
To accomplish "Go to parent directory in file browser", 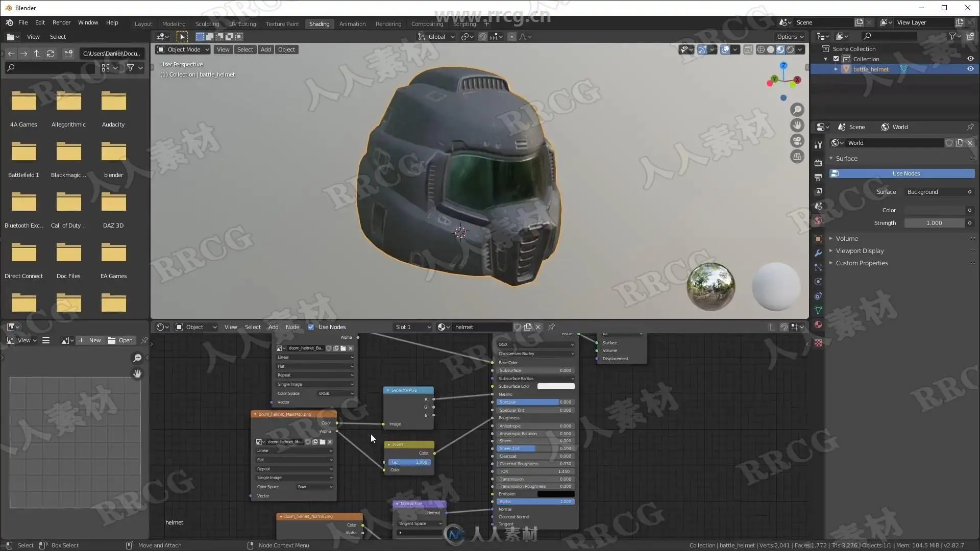I will pyautogui.click(x=37, y=54).
